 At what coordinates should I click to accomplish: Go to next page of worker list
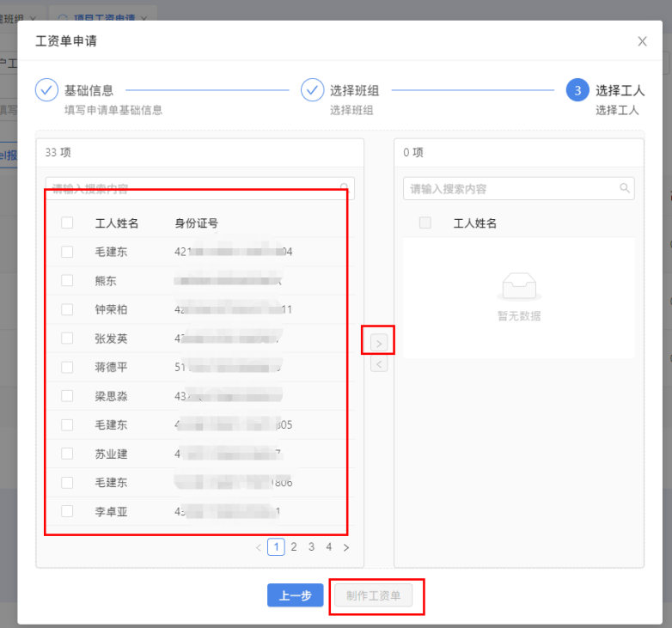point(346,547)
